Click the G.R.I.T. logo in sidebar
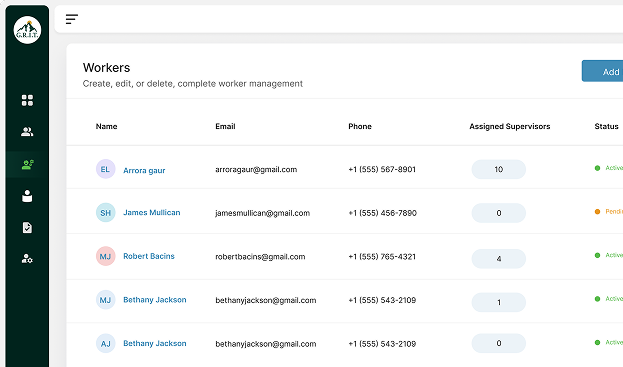 pos(27,30)
